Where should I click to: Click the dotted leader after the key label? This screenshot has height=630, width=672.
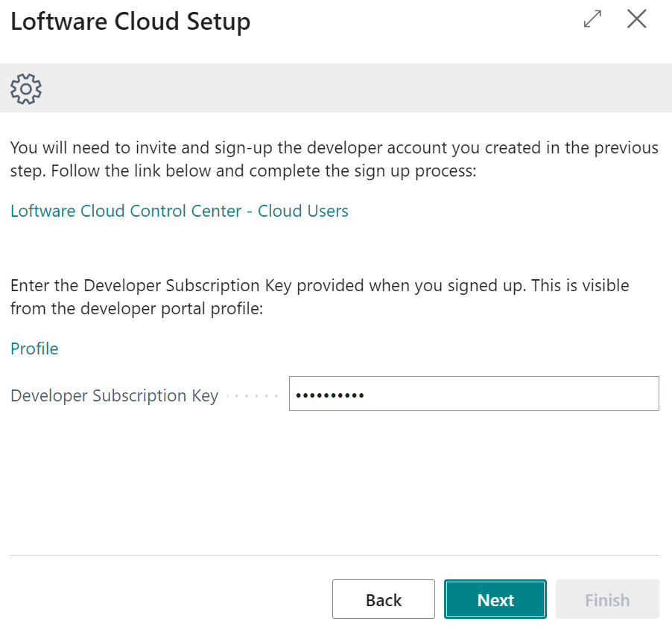tap(251, 395)
